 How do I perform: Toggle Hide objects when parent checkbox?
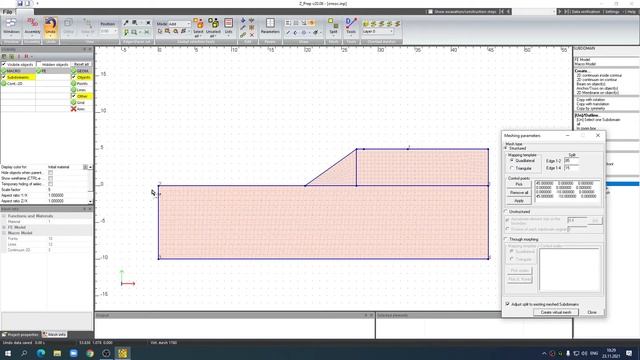(50, 173)
